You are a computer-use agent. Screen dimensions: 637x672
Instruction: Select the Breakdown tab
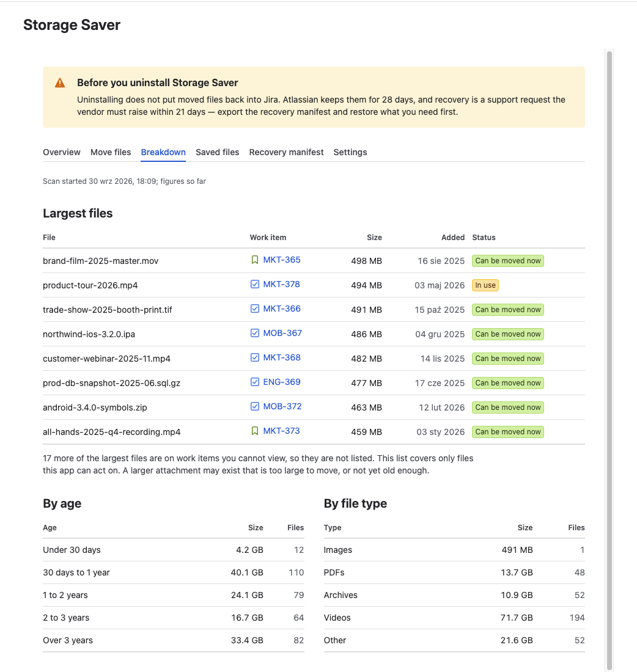[x=163, y=152]
